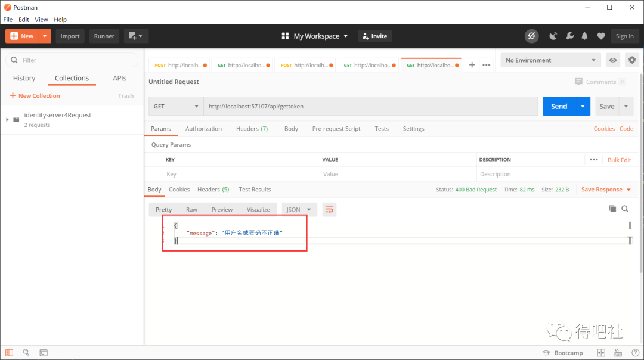Screen dimensions: 644x360
Task: Click the Import button
Action: (70, 36)
